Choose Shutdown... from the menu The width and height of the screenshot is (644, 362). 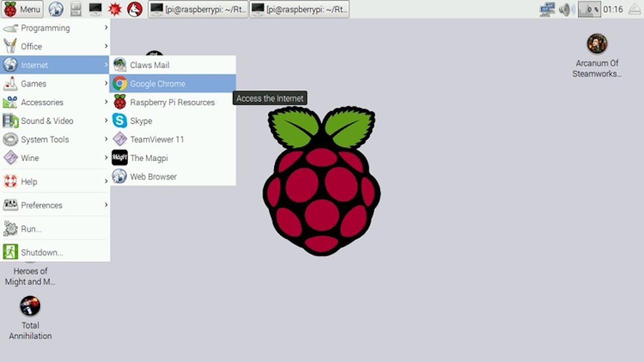click(x=55, y=252)
